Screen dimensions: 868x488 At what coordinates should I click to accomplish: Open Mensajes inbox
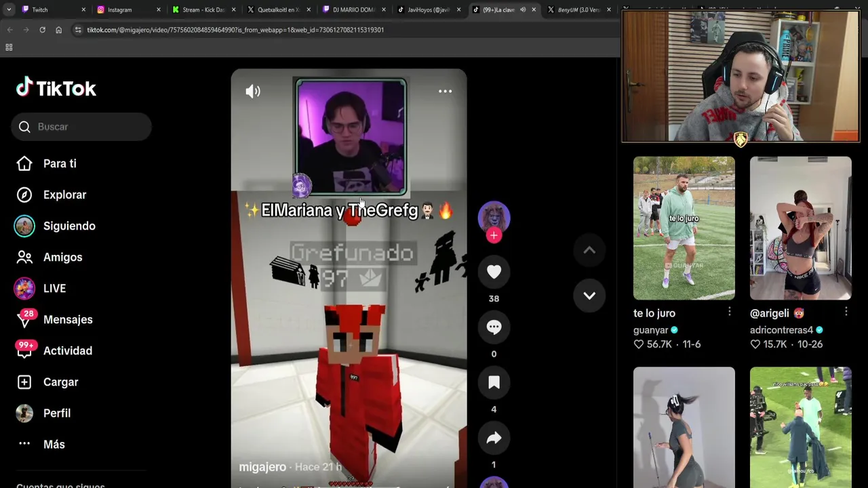pos(68,319)
